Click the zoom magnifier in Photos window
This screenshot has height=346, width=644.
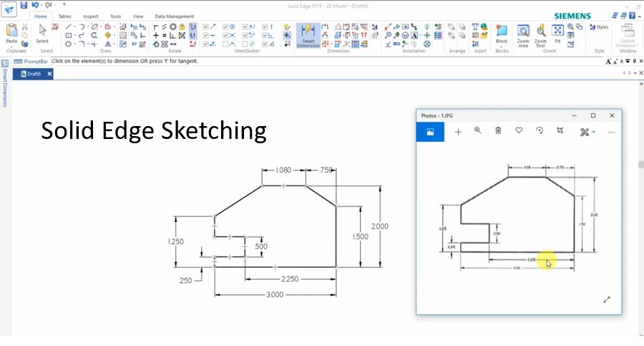click(x=478, y=130)
